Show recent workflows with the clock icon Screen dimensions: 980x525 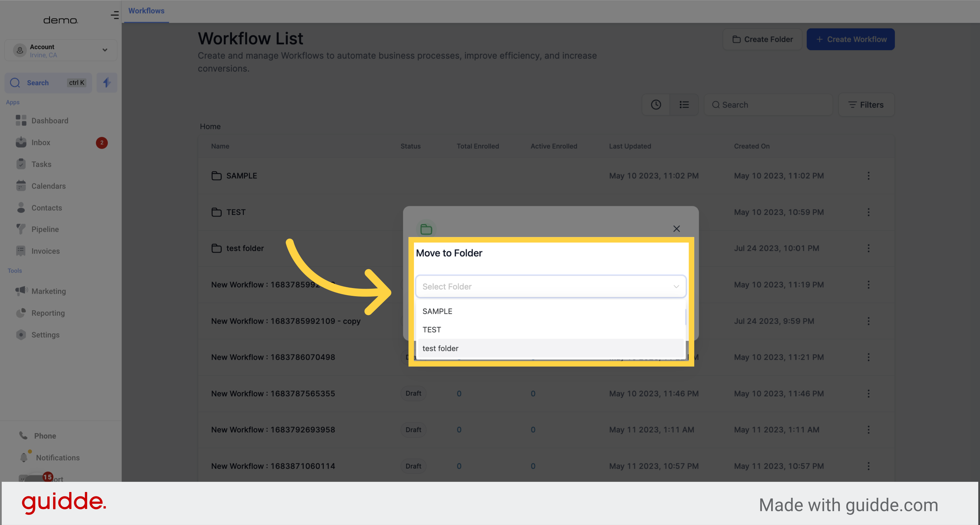(656, 105)
